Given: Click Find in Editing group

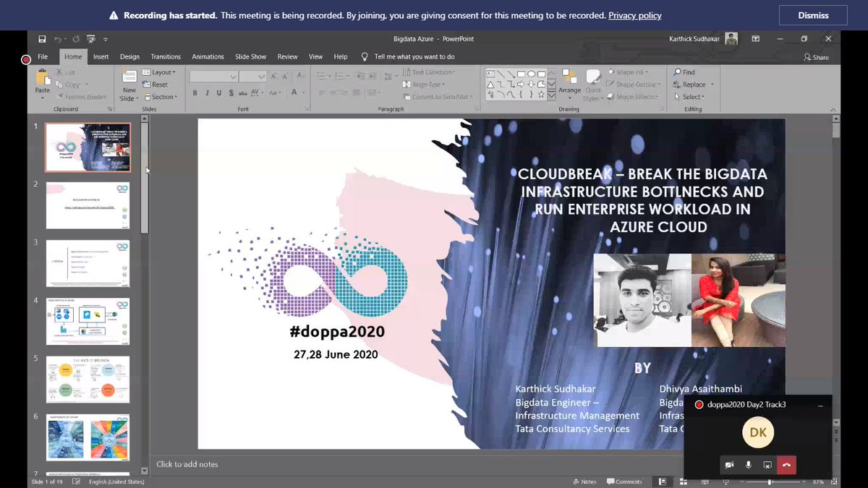Looking at the screenshot, I should 684,72.
